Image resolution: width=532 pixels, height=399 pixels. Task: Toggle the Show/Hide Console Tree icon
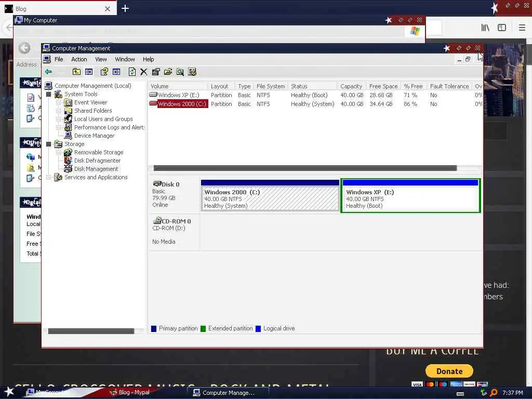89,72
